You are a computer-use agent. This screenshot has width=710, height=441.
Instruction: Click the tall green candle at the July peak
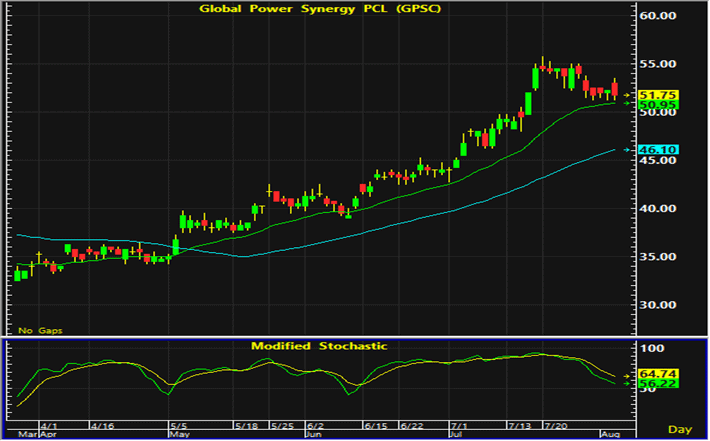point(536,78)
